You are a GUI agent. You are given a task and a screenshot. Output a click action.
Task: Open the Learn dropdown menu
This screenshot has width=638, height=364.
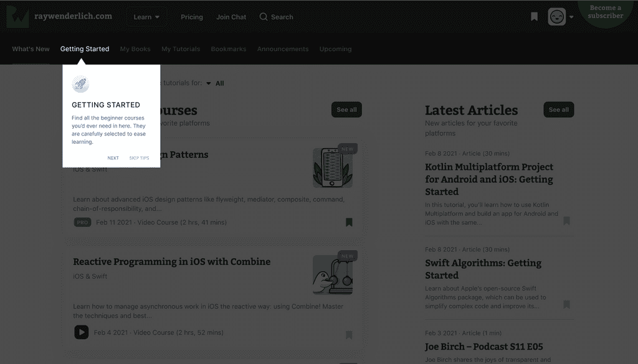[x=146, y=17]
